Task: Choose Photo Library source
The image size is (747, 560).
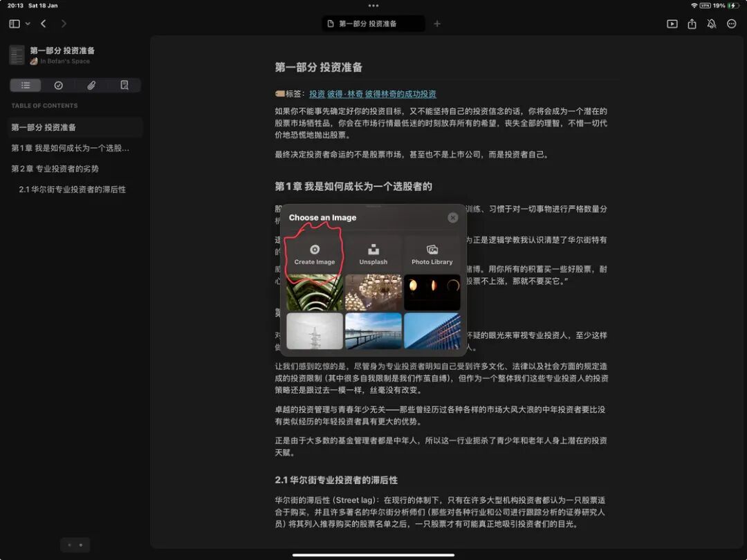Action: (432, 254)
